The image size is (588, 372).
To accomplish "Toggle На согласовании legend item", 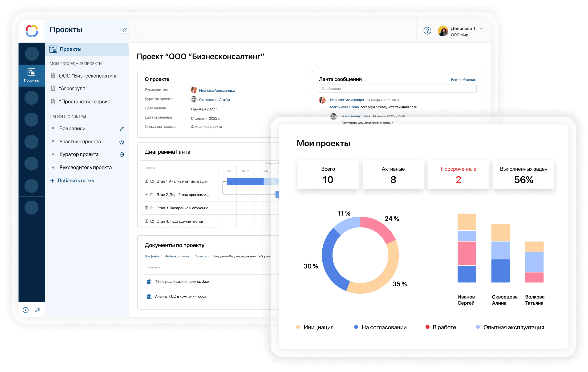I will 381,327.
